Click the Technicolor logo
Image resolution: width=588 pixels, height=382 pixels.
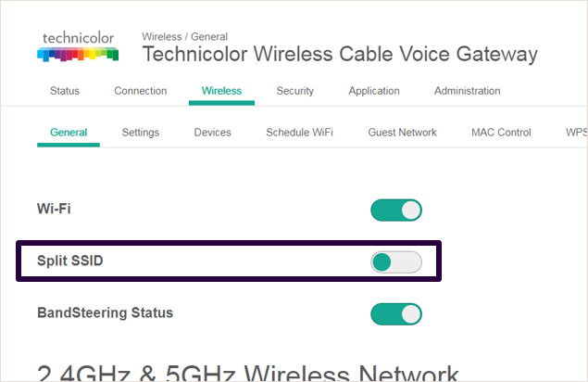(77, 46)
